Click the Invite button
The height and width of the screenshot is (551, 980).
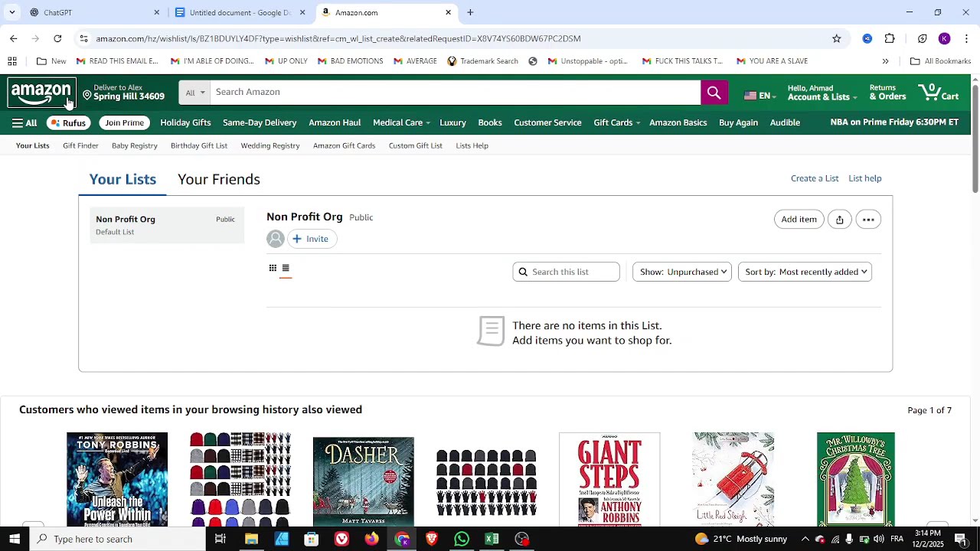point(311,239)
